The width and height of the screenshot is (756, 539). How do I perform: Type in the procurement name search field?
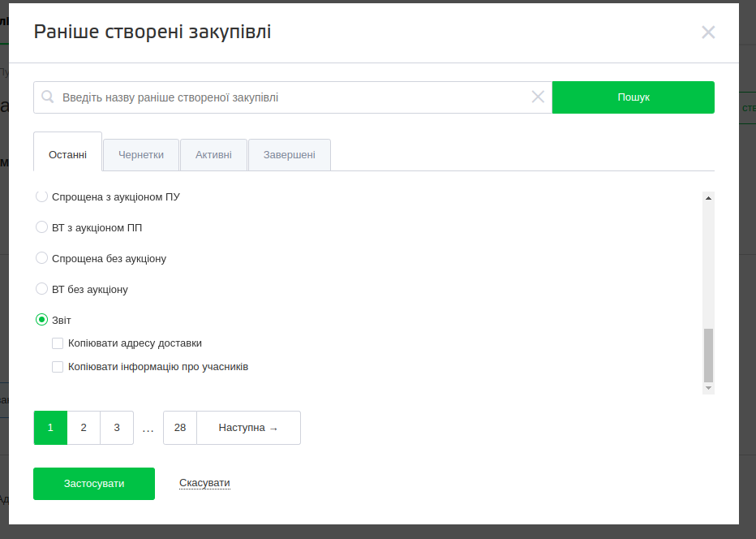coord(292,97)
